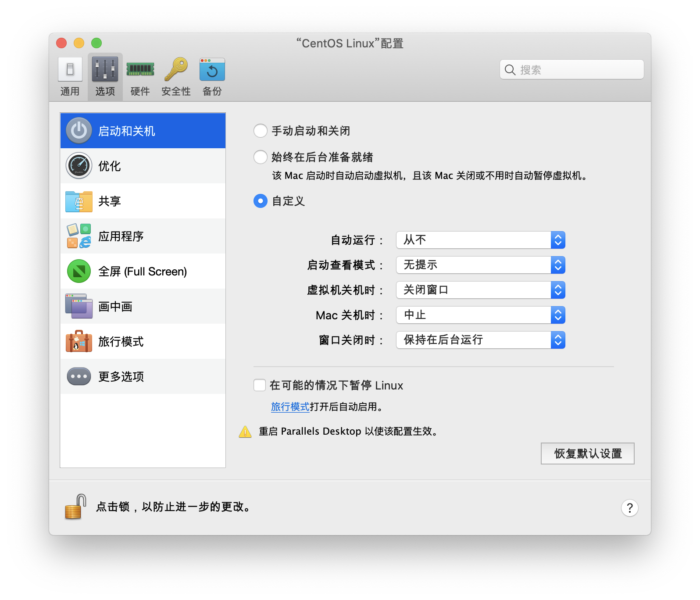This screenshot has width=700, height=600.
Task: Open the 窗口关闭时 dropdown showing 保持在后台运行
Action: (481, 340)
